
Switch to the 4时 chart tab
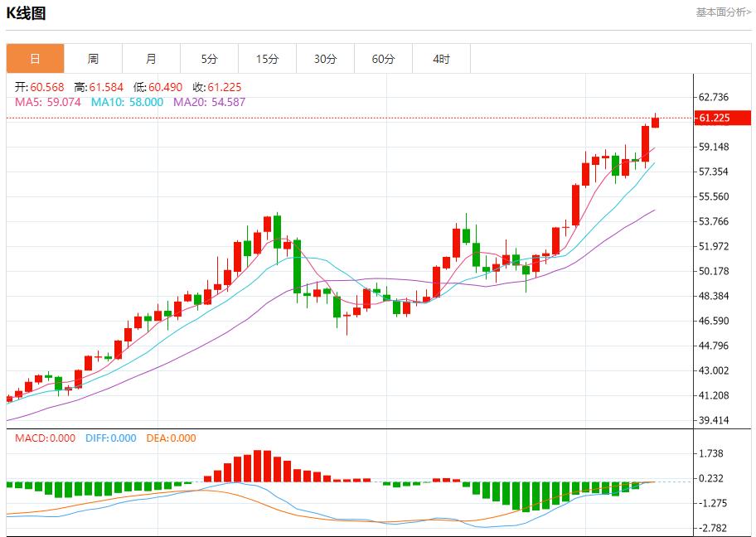[441, 59]
